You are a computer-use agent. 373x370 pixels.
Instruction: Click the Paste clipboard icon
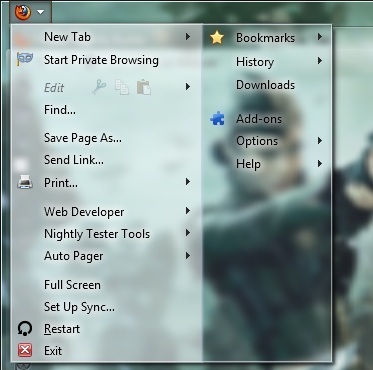tap(144, 87)
